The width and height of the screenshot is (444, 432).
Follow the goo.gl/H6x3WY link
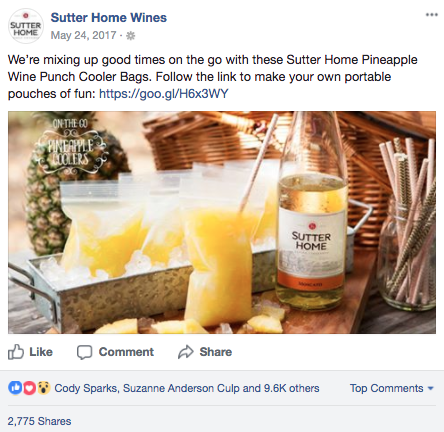click(164, 94)
